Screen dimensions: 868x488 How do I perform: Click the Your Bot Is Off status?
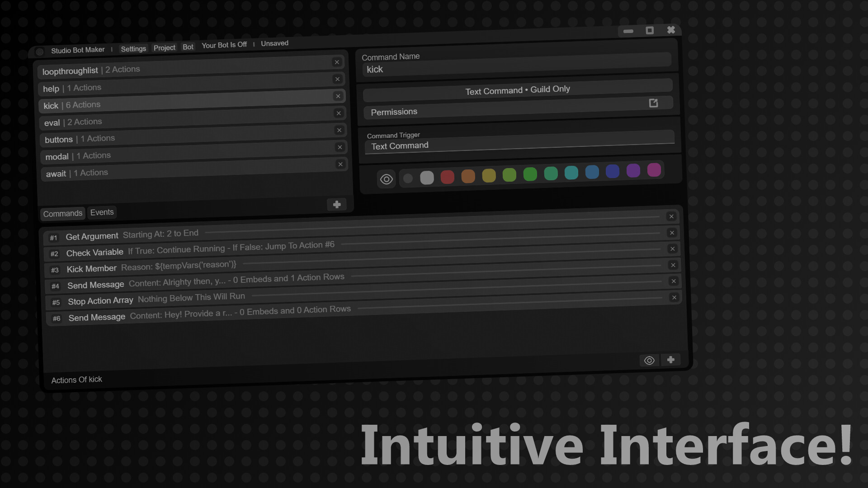[224, 45]
